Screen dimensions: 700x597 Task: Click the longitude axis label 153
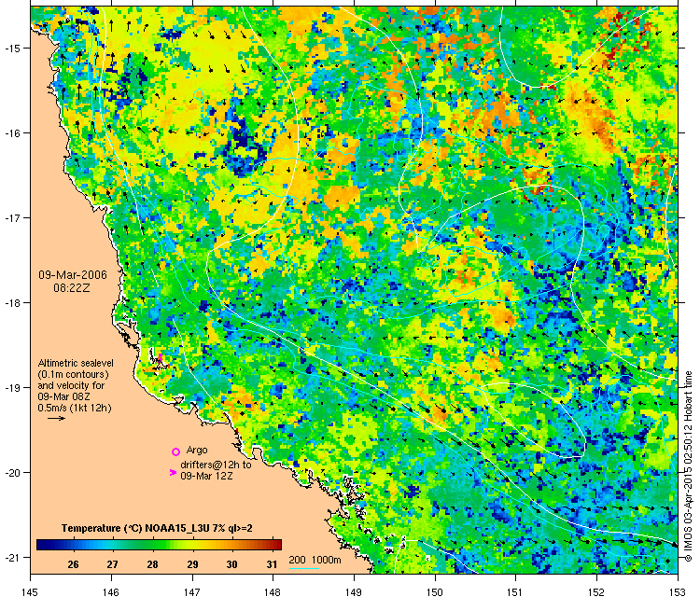[x=678, y=591]
